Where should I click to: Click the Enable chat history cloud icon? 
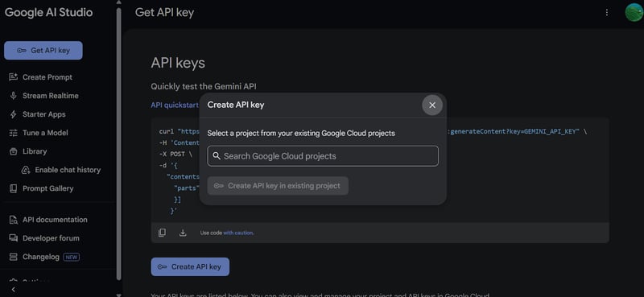(x=26, y=170)
